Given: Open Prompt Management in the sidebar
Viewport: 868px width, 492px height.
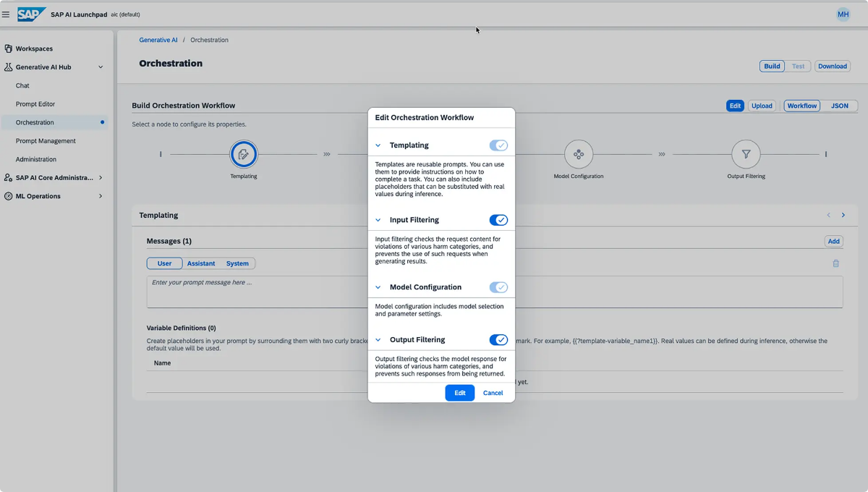Looking at the screenshot, I should (46, 141).
